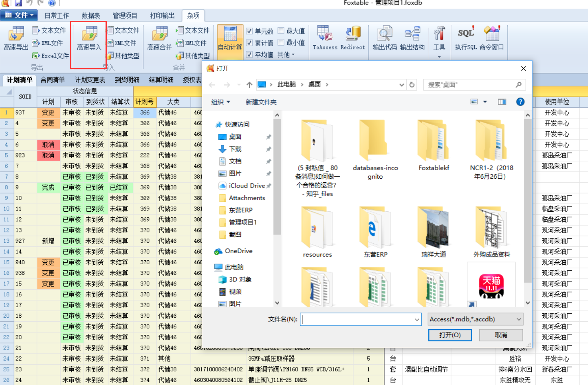Toggle the 平均值 checkbox
The height and width of the screenshot is (385, 588).
tap(249, 54)
